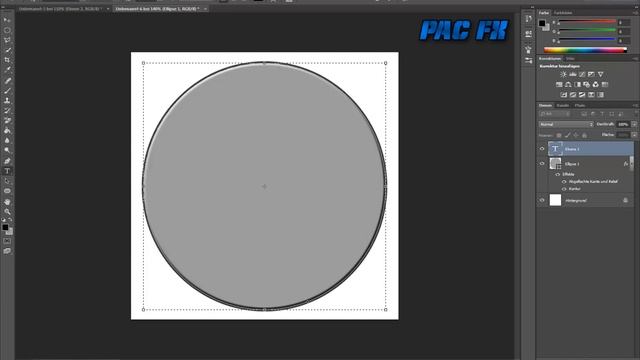Select the Blur tool
Viewport: 640px width, 360px height.
7,141
